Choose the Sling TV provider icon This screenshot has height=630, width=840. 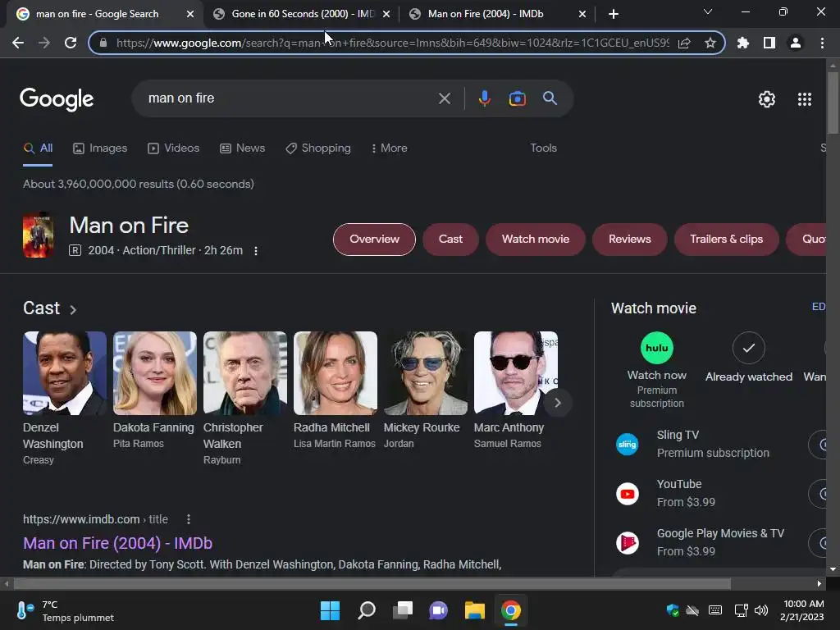628,444
